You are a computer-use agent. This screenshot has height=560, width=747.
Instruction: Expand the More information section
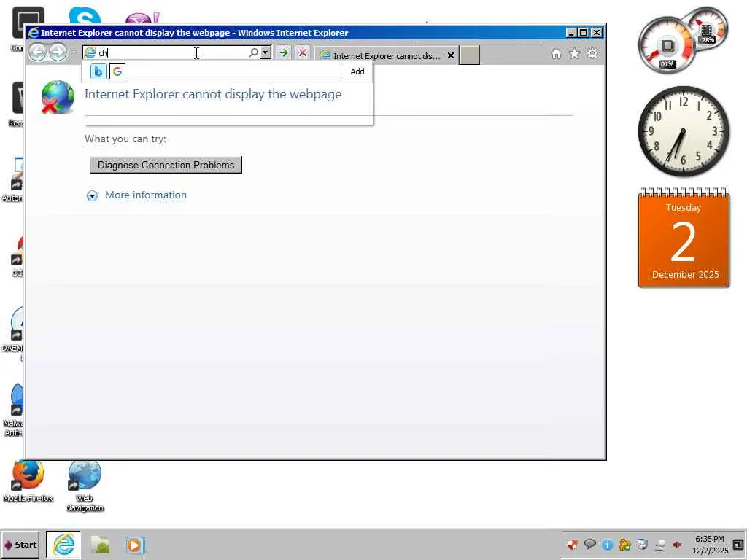(x=92, y=195)
